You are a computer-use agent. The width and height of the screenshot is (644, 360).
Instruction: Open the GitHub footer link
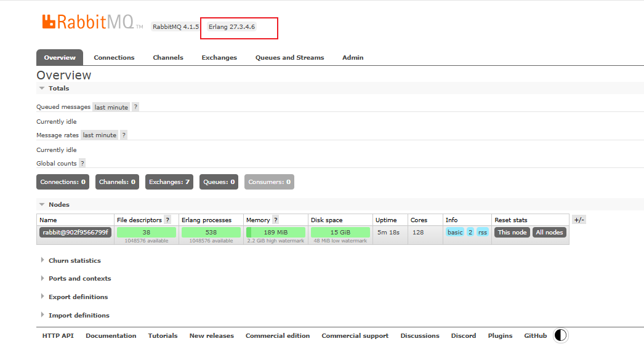(535, 336)
